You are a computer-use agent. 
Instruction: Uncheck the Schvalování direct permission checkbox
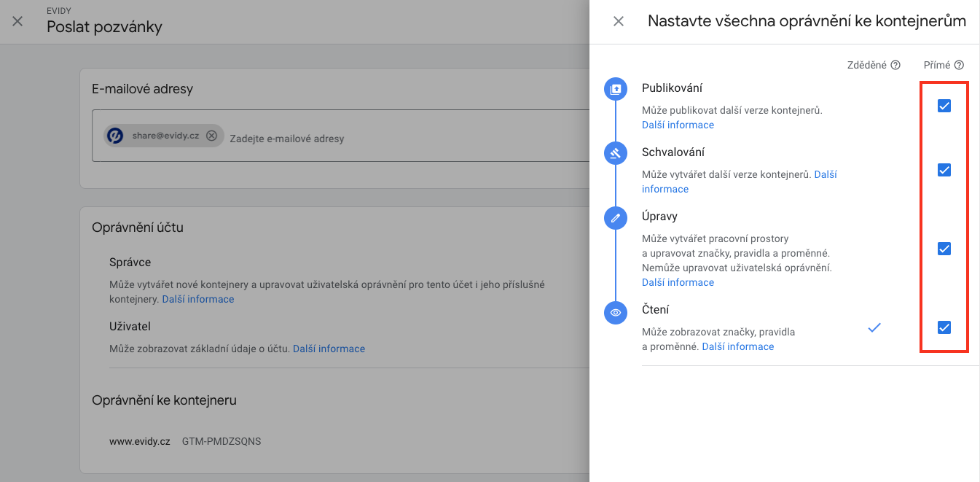[944, 170]
